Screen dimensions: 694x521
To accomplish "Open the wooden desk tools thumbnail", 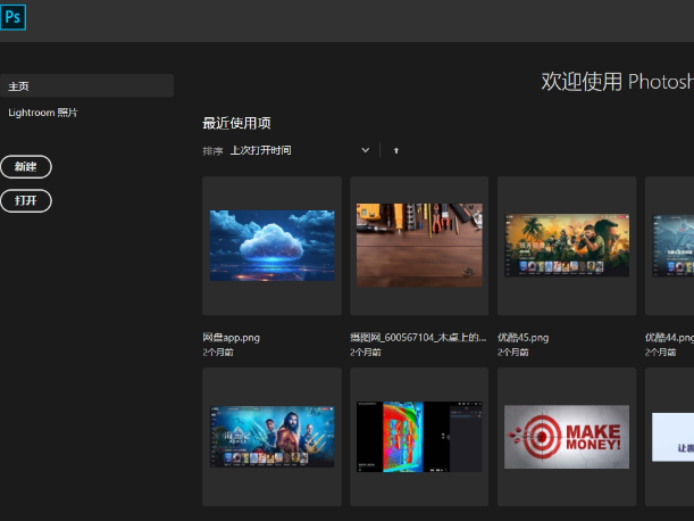I will (419, 246).
